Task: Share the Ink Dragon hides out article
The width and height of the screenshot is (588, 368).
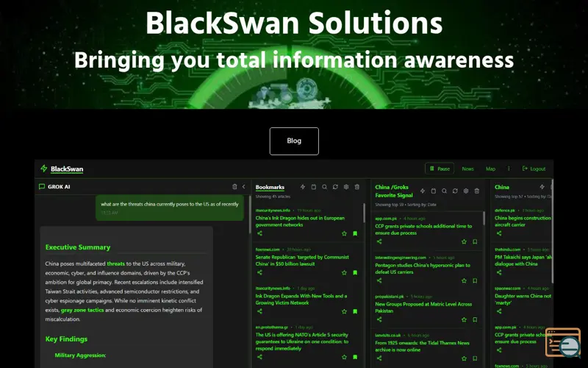Action: pos(259,233)
